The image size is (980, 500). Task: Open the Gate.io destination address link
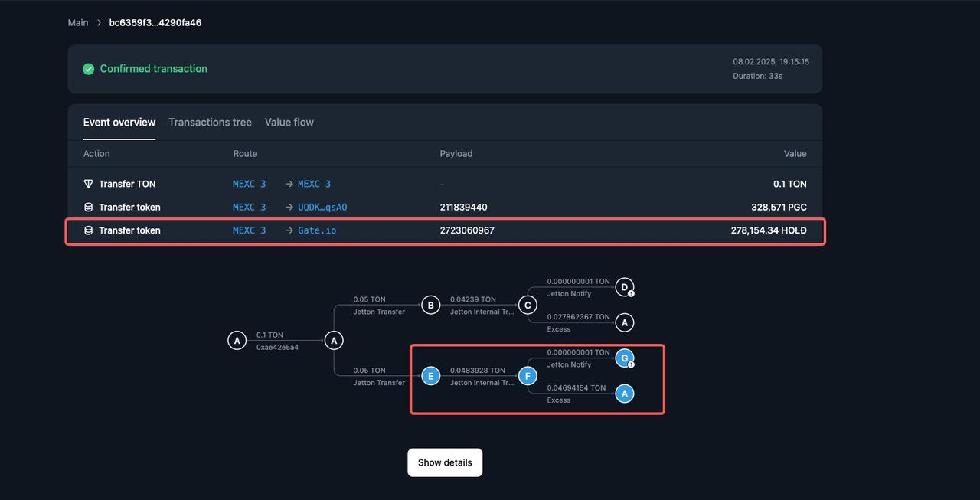pos(317,230)
